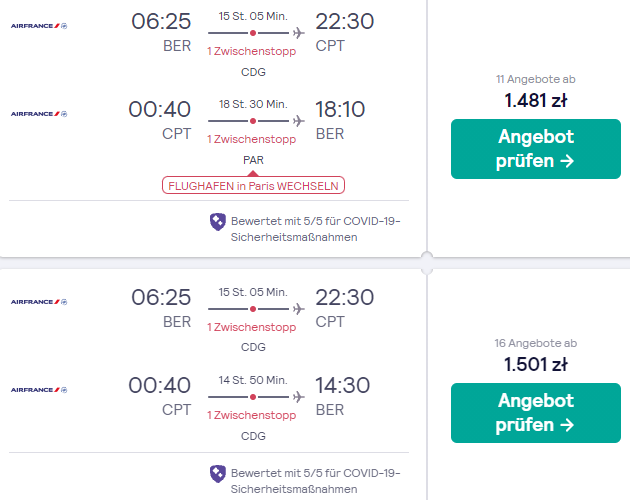The image size is (630, 500).
Task: Click Air France logo in second offer's outbound flight
Action: tap(39, 302)
